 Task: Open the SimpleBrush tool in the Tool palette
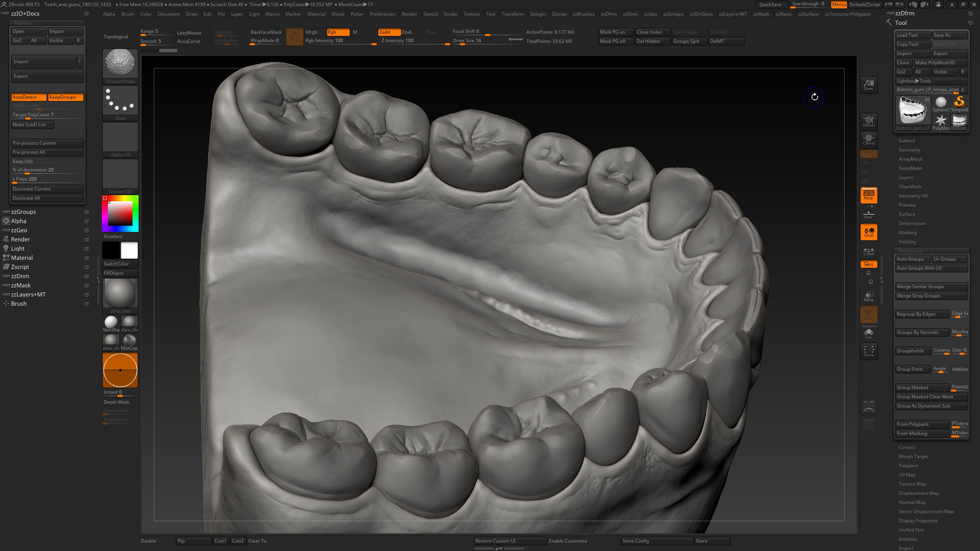tap(959, 103)
